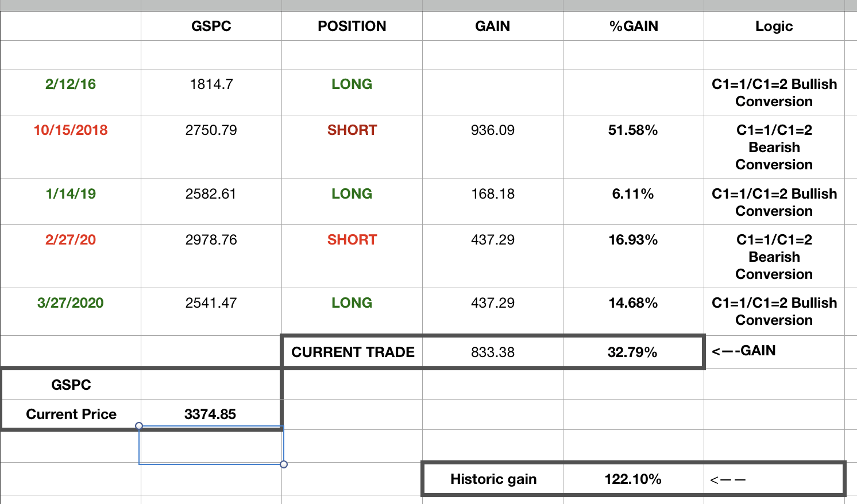The width and height of the screenshot is (857, 504).
Task: Click the GSPC value 2750.79
Action: [x=211, y=130]
